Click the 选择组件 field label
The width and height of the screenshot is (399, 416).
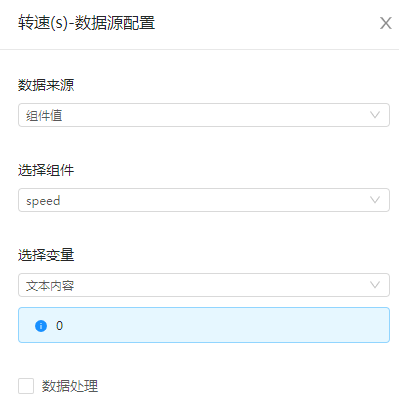46,170
